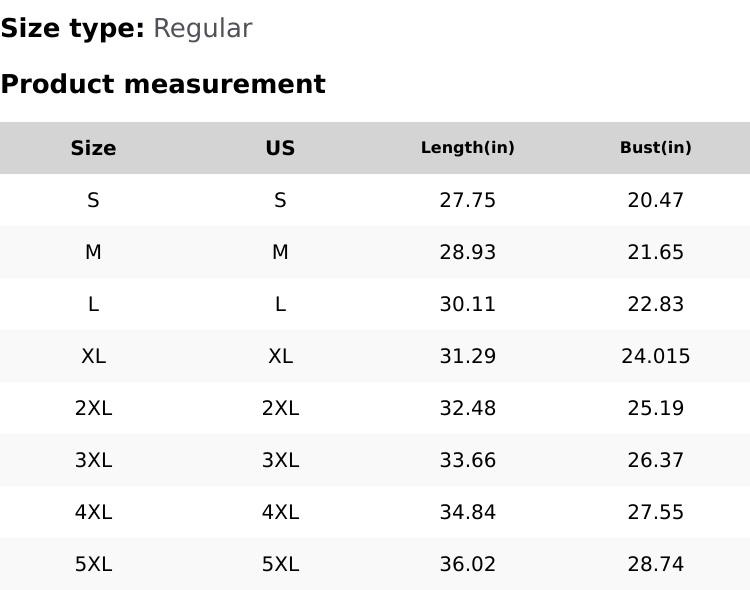This screenshot has width=750, height=590.
Task: Click the Length(in) column header
Action: click(x=467, y=148)
